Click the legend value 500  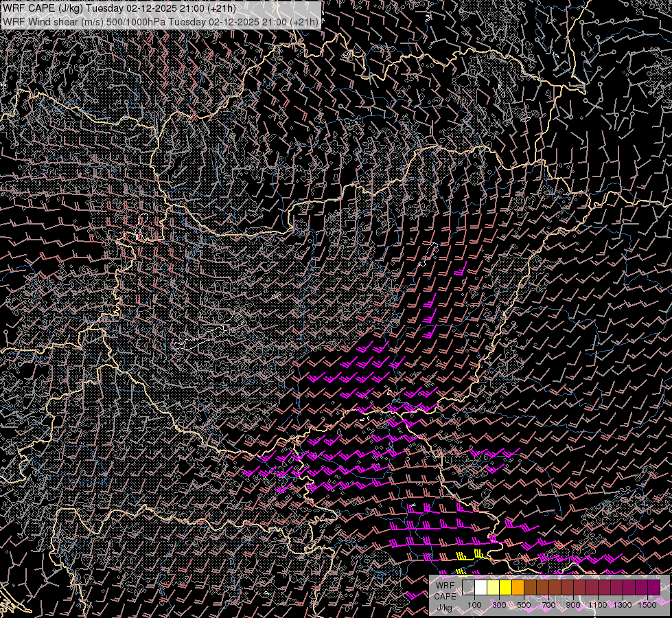tap(524, 605)
